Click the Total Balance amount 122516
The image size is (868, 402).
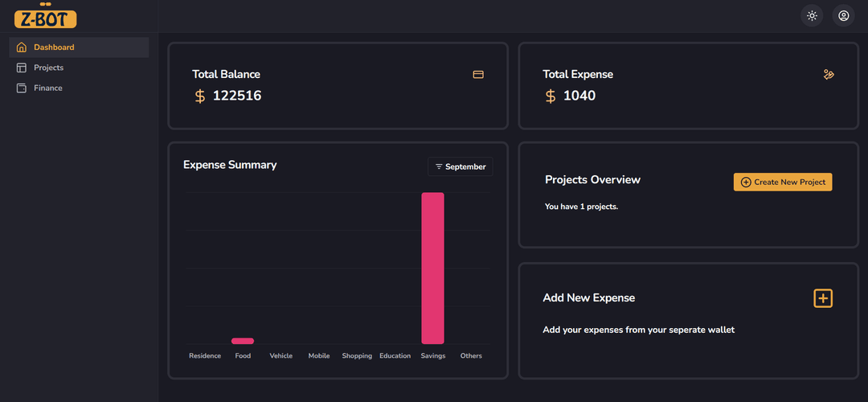click(x=237, y=96)
